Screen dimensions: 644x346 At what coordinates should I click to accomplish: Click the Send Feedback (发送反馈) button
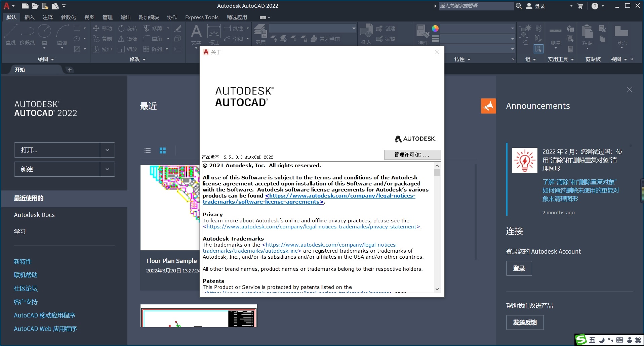(x=525, y=322)
